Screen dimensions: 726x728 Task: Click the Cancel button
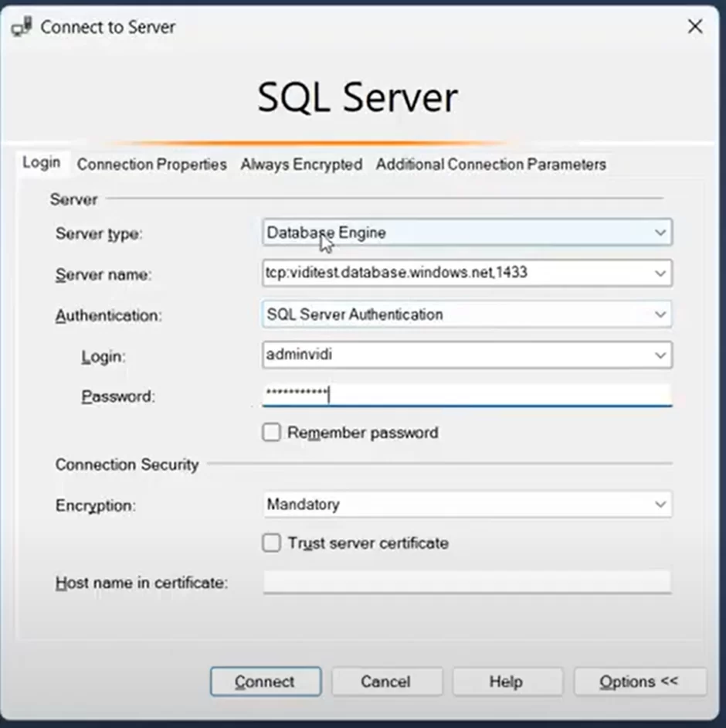tap(386, 681)
